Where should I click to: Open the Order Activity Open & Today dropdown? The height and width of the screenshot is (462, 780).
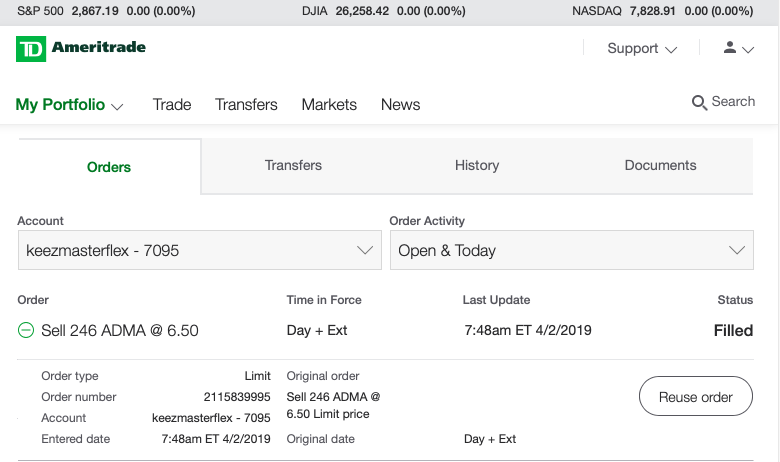click(x=571, y=250)
